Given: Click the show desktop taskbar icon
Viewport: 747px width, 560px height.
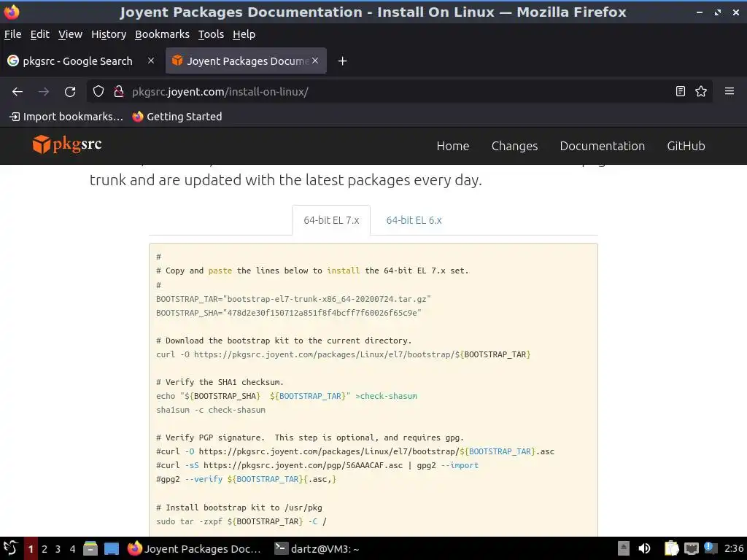Looking at the screenshot, I should pos(112,548).
